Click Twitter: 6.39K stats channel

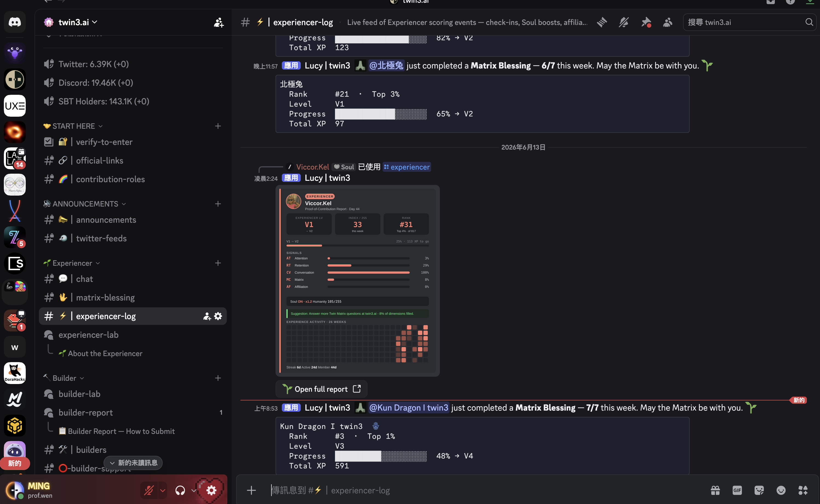pos(133,64)
